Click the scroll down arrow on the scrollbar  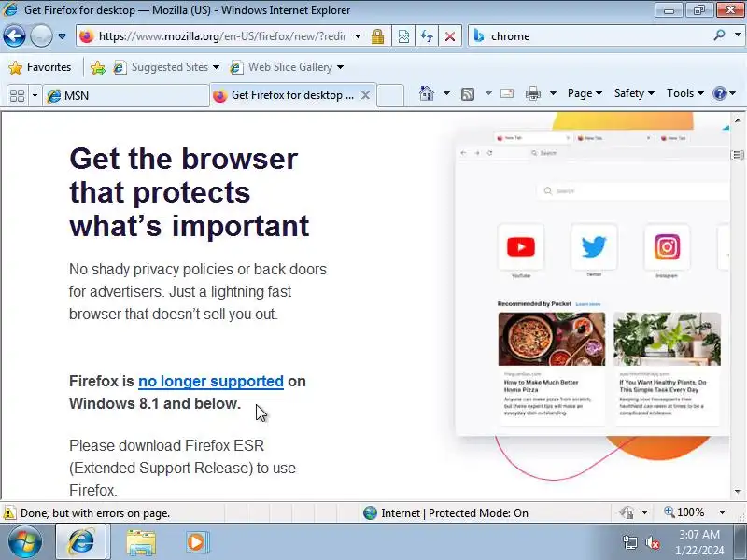click(738, 491)
